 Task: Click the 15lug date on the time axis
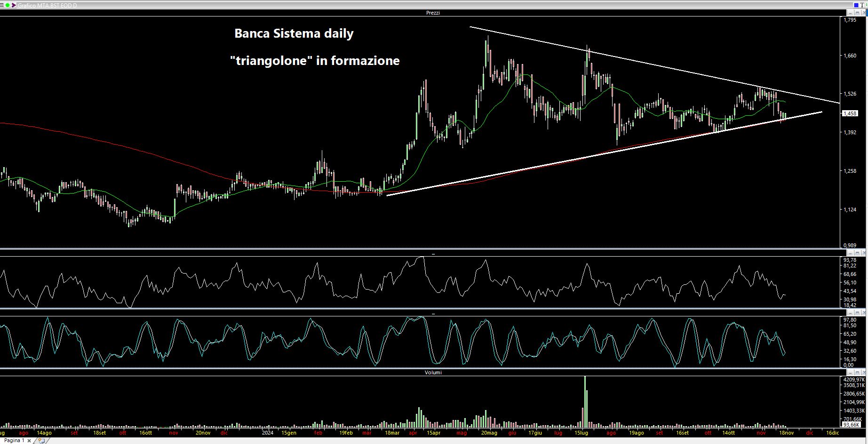581,433
